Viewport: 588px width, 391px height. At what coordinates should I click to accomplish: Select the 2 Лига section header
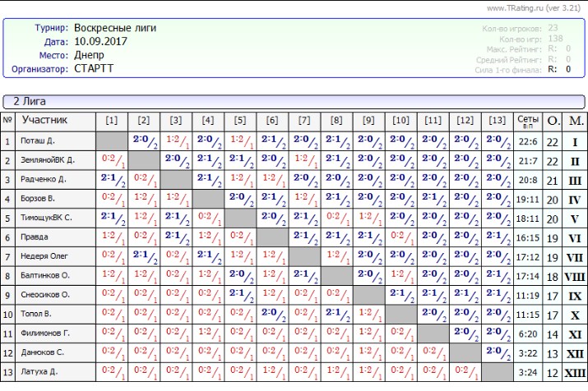(30, 102)
